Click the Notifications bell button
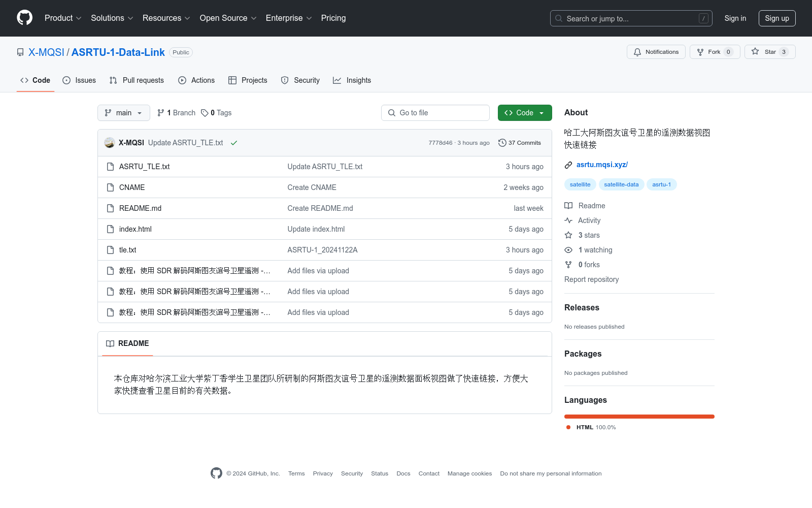Viewport: 812px width, 508px height. point(656,52)
